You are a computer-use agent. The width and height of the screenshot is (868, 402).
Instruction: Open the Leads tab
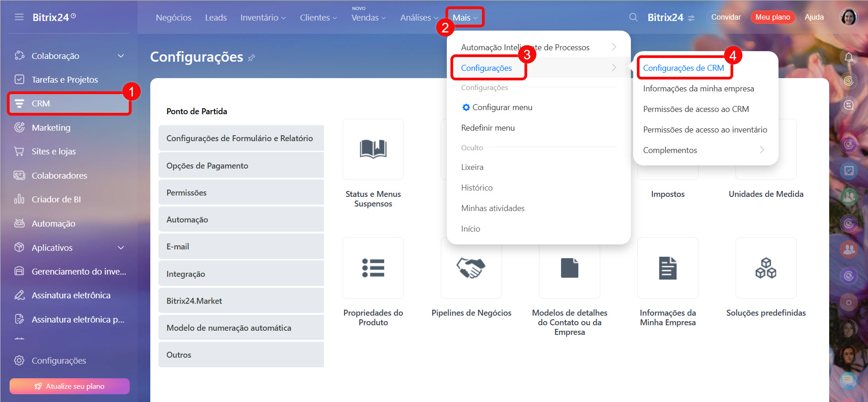(216, 17)
